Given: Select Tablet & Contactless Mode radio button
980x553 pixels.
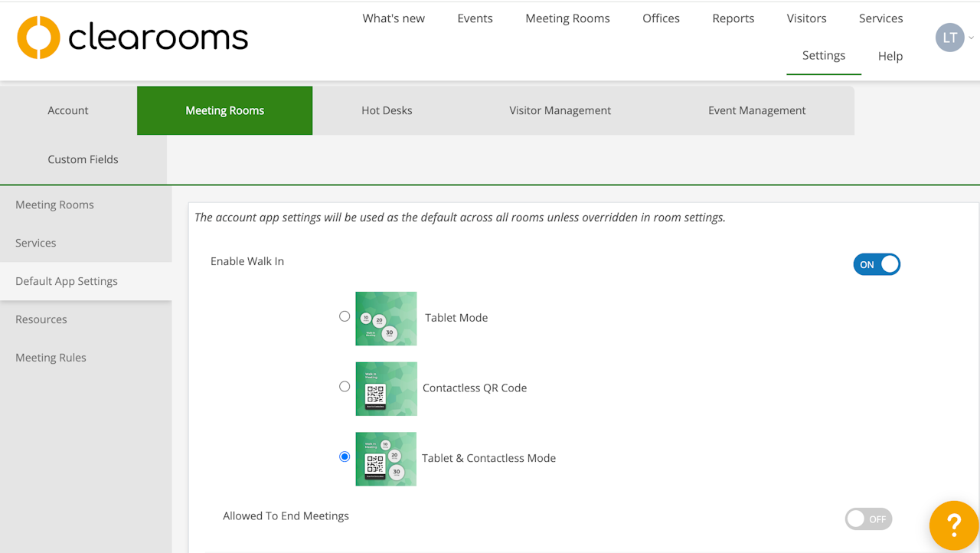Looking at the screenshot, I should click(x=345, y=456).
